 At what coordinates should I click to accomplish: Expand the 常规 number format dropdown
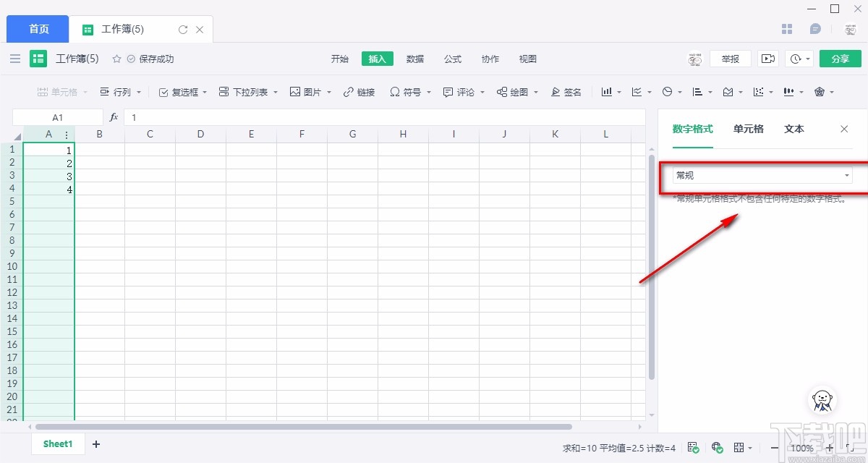pyautogui.click(x=762, y=175)
